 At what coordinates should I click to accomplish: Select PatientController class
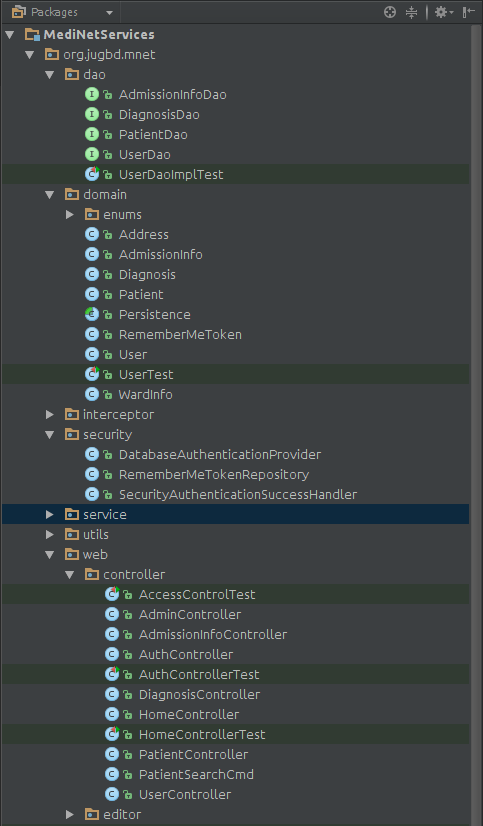pyautogui.click(x=193, y=754)
